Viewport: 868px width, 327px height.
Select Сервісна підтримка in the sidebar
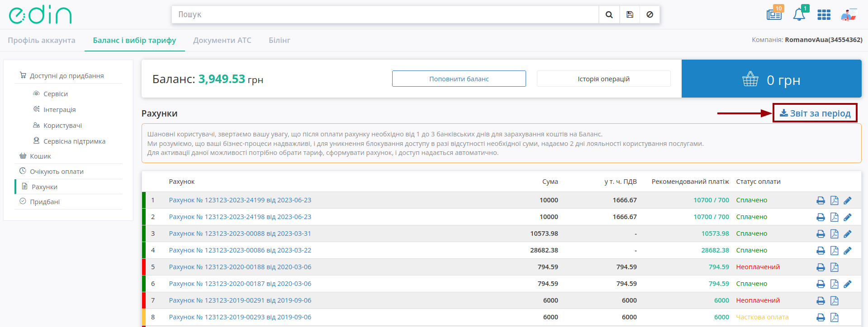click(x=74, y=141)
